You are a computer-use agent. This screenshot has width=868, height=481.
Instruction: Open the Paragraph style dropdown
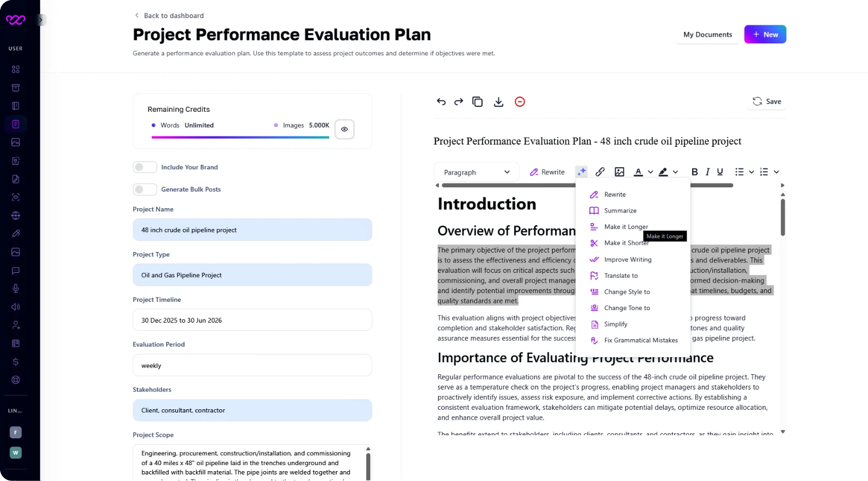(x=476, y=172)
